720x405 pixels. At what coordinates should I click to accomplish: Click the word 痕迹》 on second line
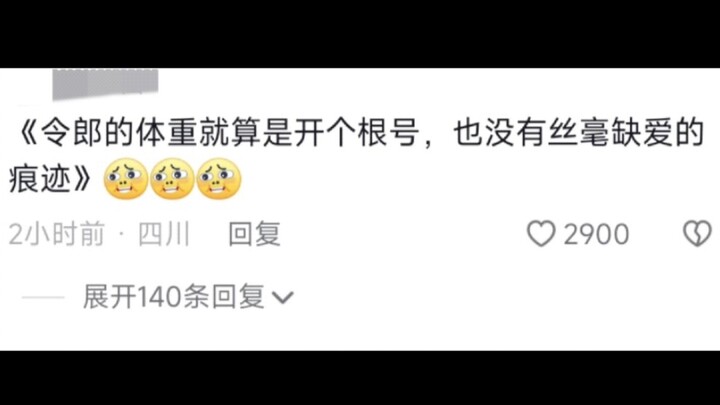click(50, 179)
